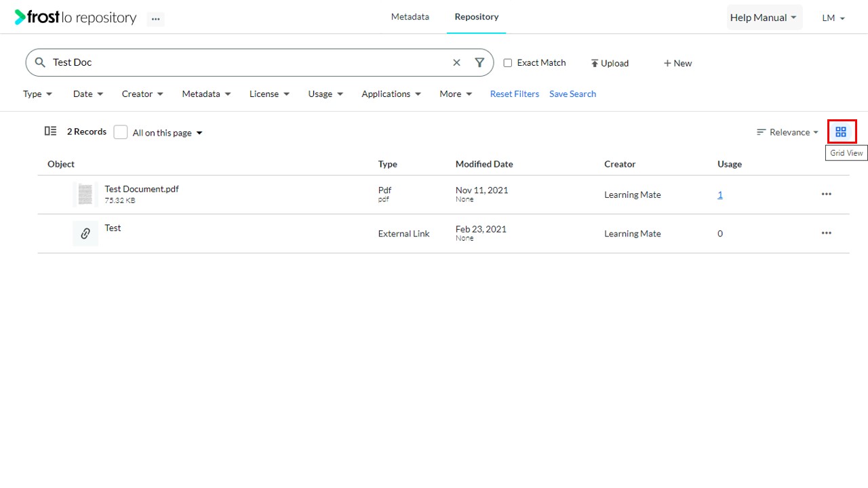Click the Upload button
The height and width of the screenshot is (488, 868).
610,63
